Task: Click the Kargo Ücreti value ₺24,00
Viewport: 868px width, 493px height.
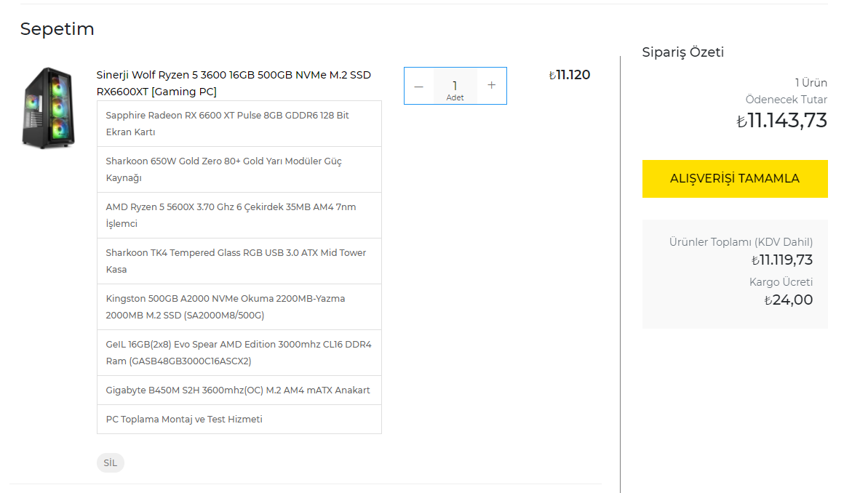Action: (788, 300)
